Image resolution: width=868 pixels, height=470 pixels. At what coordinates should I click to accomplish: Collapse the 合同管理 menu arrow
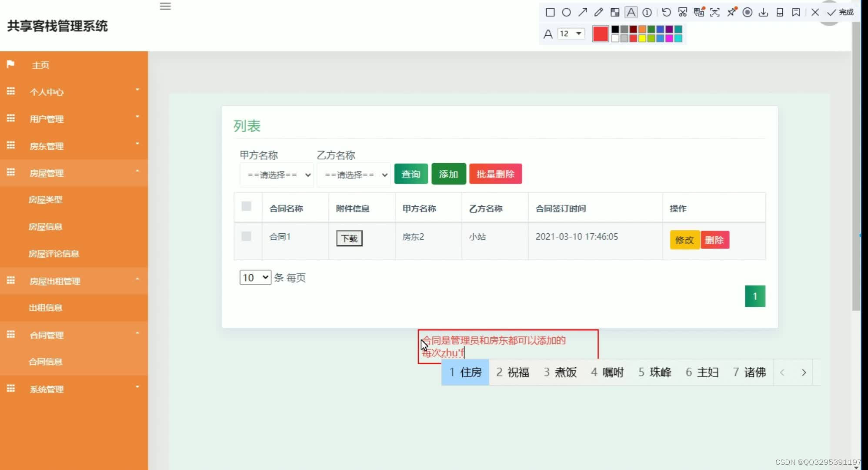click(137, 333)
